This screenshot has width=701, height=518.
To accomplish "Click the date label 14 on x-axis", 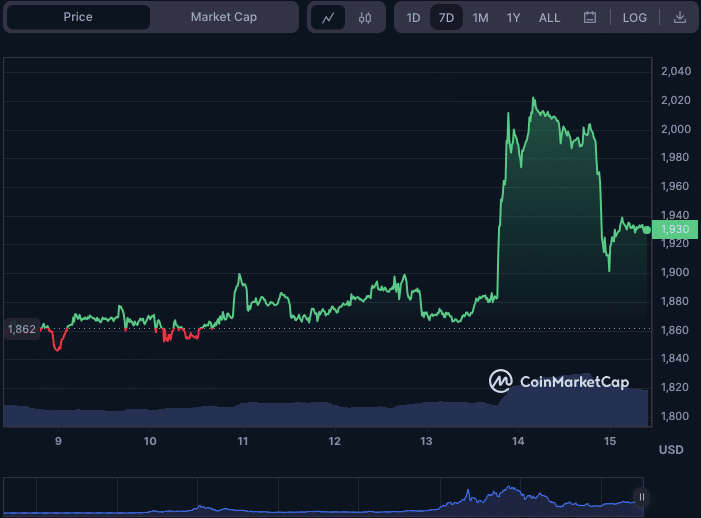I will point(518,441).
